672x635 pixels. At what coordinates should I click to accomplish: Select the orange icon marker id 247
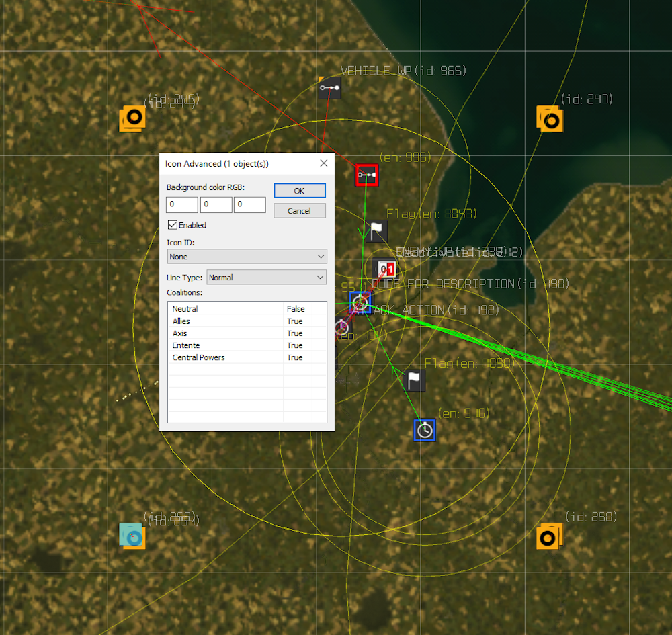click(x=550, y=120)
